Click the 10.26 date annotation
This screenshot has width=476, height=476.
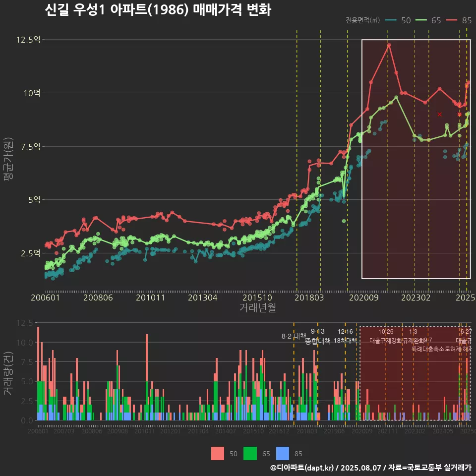pos(386,332)
